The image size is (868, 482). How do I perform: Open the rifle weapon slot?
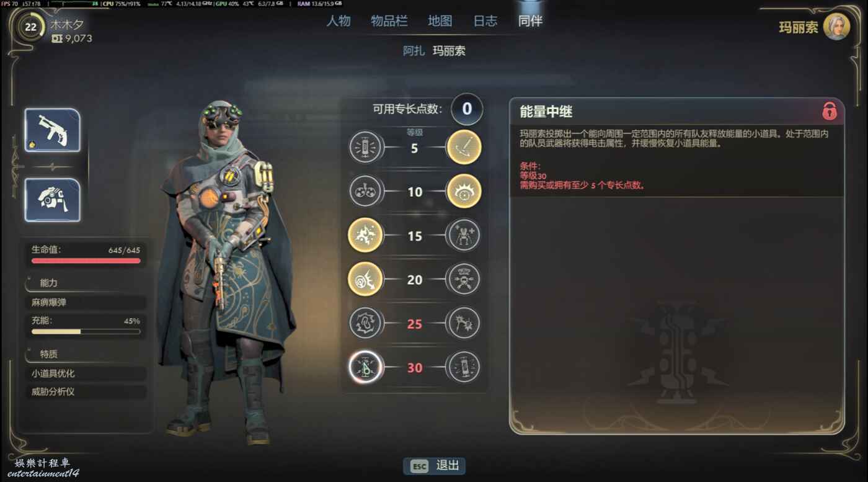click(53, 130)
